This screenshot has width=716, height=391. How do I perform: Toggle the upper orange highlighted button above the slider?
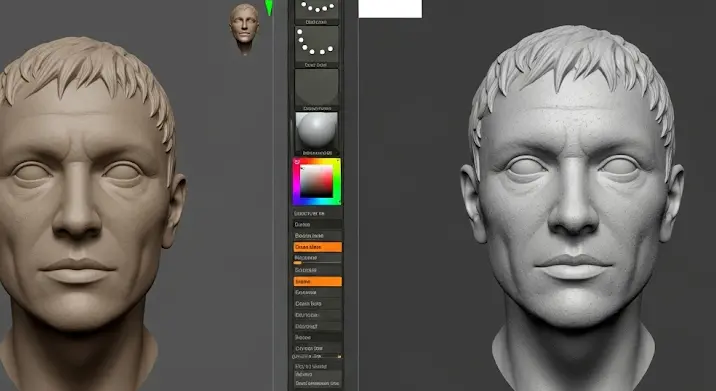[x=317, y=247]
